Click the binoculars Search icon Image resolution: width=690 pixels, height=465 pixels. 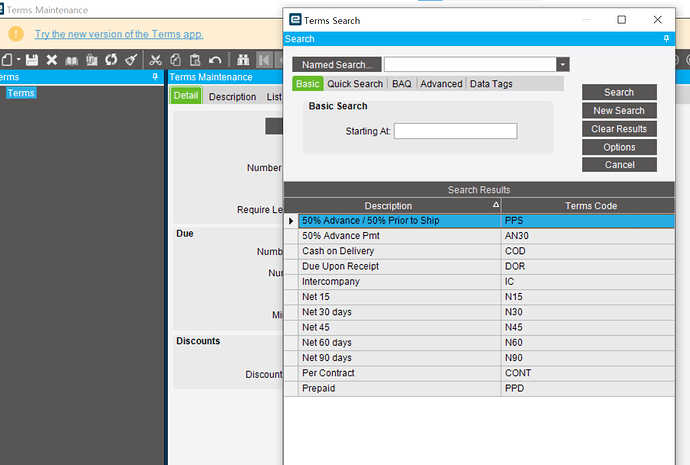click(x=243, y=59)
